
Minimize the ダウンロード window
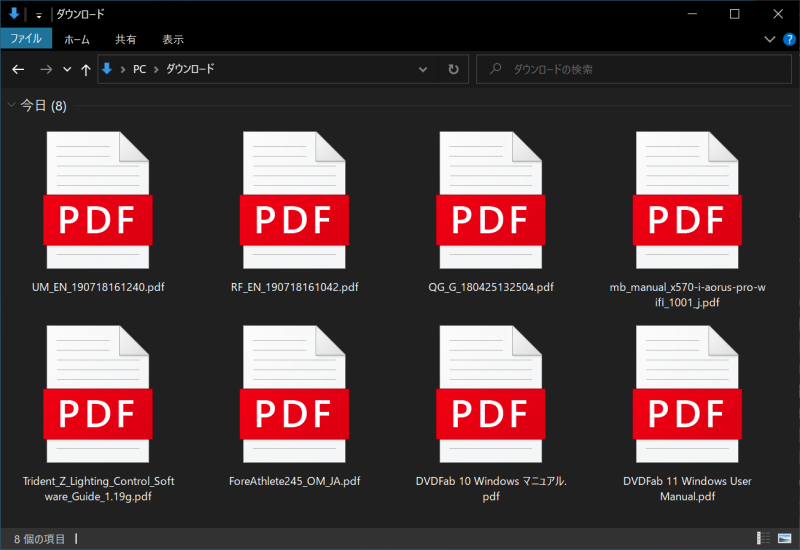tap(692, 14)
